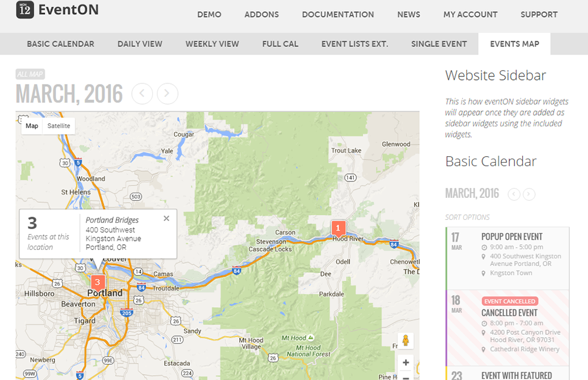Click the Beaverton label on map
The height and width of the screenshot is (380, 588).
coord(78,304)
